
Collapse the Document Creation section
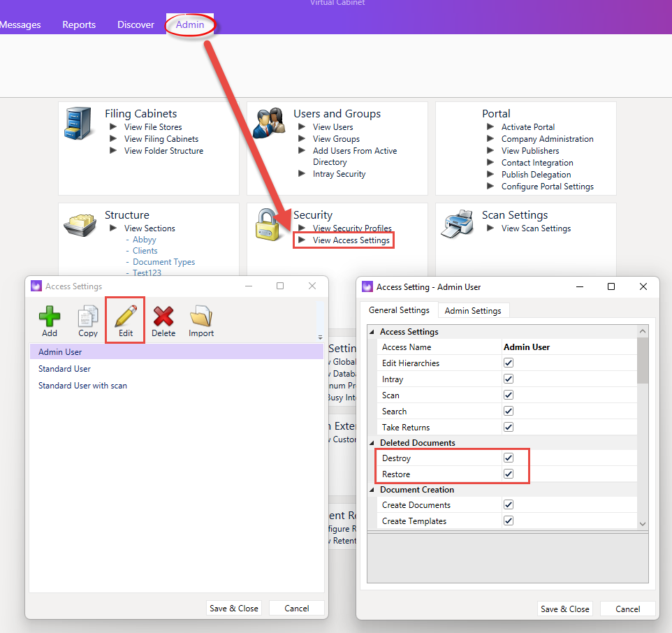coord(372,490)
